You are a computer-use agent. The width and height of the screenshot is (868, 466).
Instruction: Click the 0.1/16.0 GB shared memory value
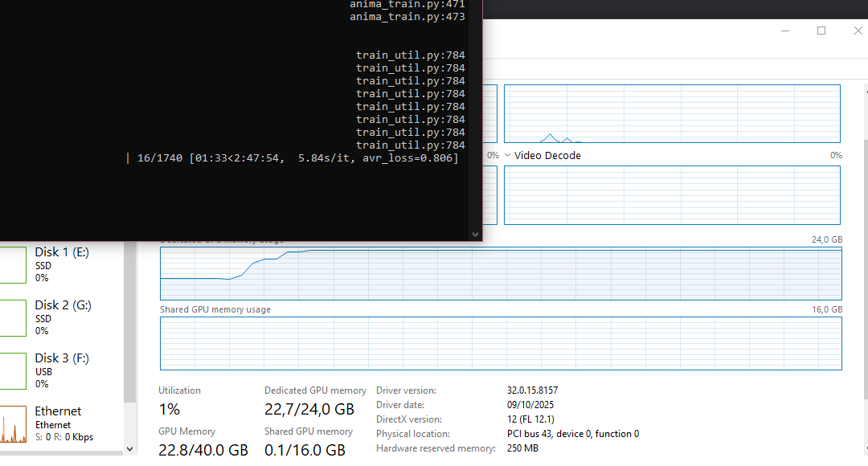pyautogui.click(x=305, y=451)
